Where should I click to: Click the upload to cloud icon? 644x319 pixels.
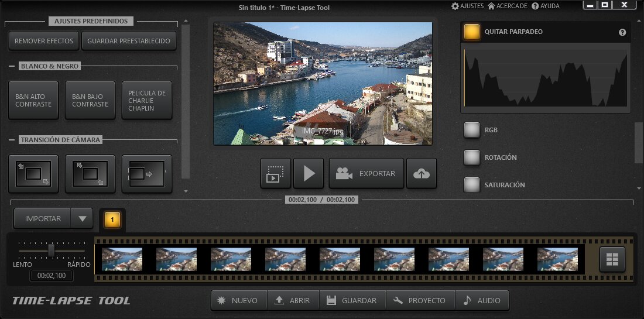(x=422, y=173)
